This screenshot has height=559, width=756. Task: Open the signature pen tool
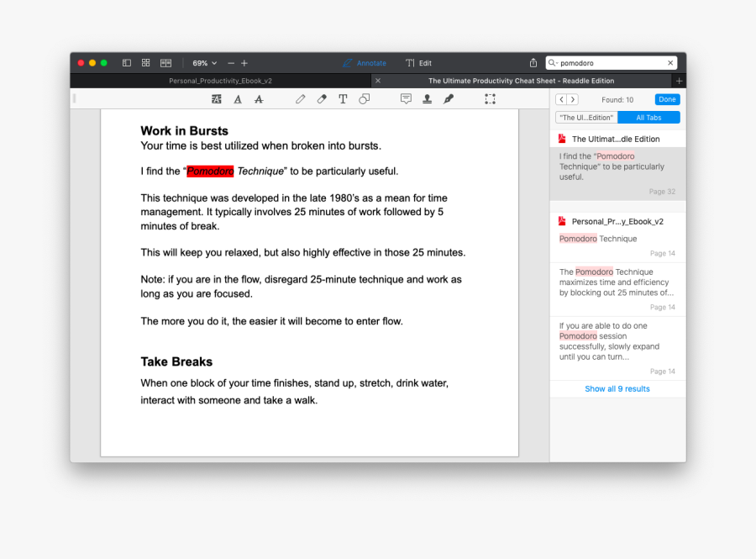click(x=449, y=99)
